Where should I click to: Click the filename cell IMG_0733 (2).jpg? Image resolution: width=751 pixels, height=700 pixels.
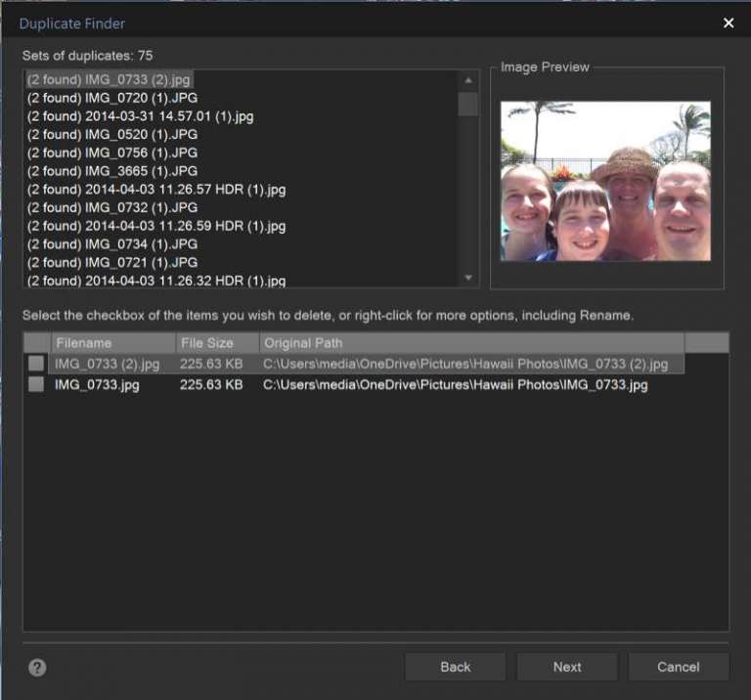click(x=107, y=364)
